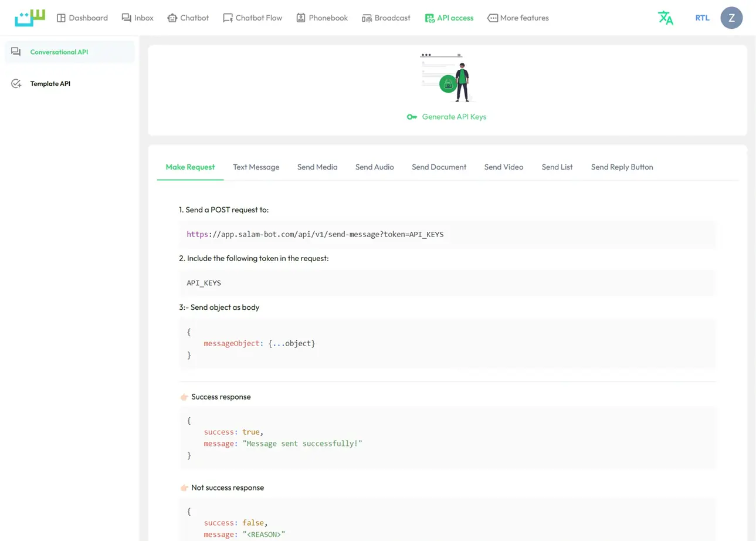This screenshot has height=541, width=756.
Task: Switch to the Send Media tab
Action: (317, 167)
